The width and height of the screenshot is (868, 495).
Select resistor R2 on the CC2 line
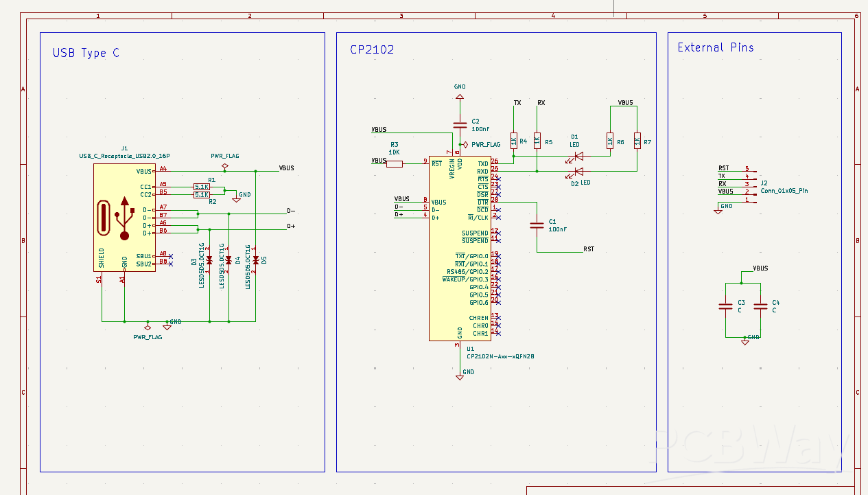pos(202,195)
